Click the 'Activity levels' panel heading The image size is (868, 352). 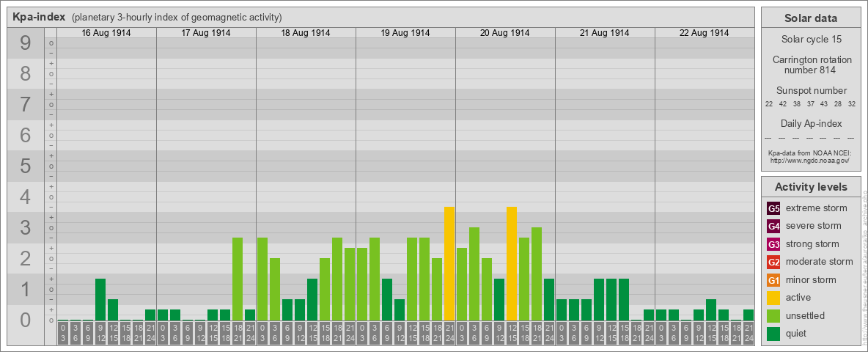click(x=810, y=187)
